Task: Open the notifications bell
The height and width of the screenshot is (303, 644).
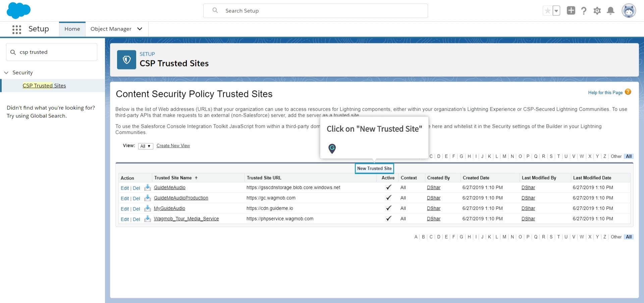Action: (611, 11)
